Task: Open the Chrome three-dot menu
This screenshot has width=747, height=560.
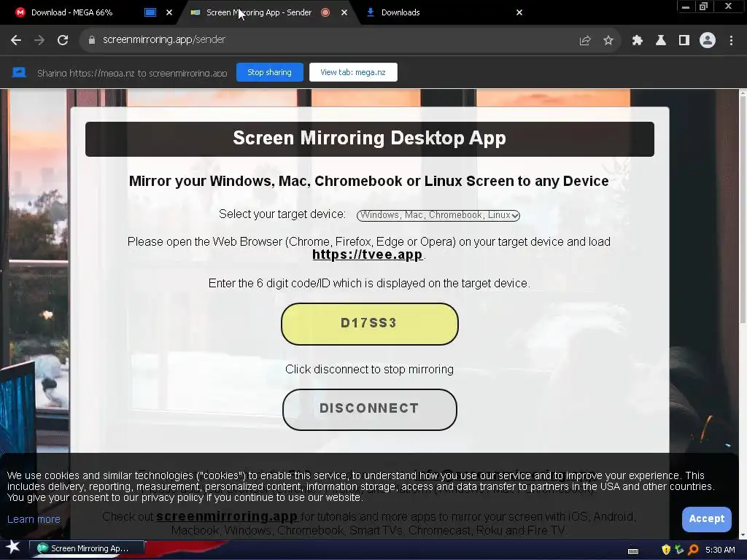Action: coord(731,41)
